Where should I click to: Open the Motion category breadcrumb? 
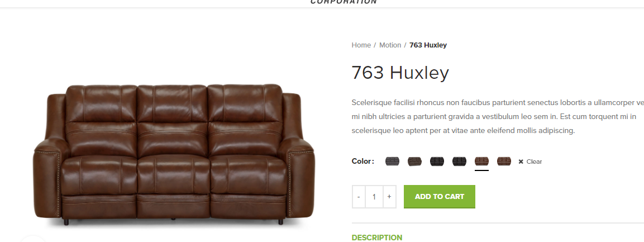390,45
